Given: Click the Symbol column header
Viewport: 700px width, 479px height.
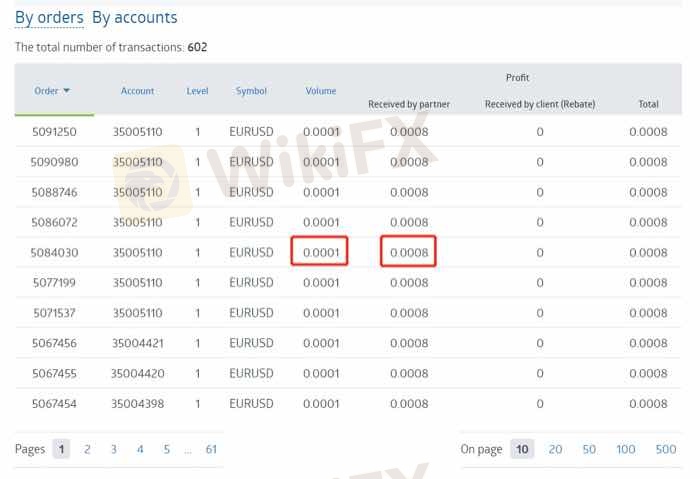Looking at the screenshot, I should [x=251, y=91].
